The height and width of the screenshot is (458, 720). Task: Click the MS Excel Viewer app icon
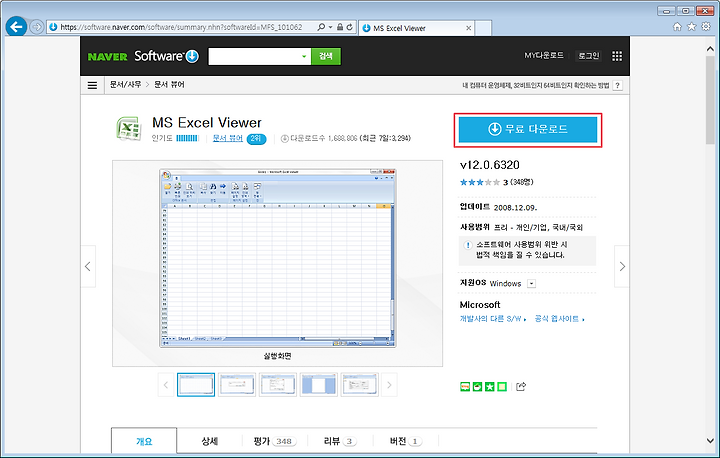coord(129,129)
